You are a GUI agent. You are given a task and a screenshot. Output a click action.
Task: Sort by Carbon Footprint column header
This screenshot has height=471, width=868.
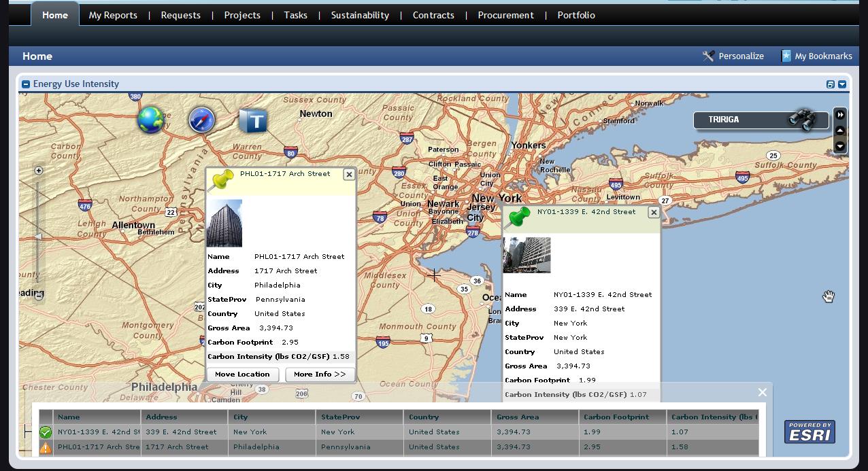623,417
